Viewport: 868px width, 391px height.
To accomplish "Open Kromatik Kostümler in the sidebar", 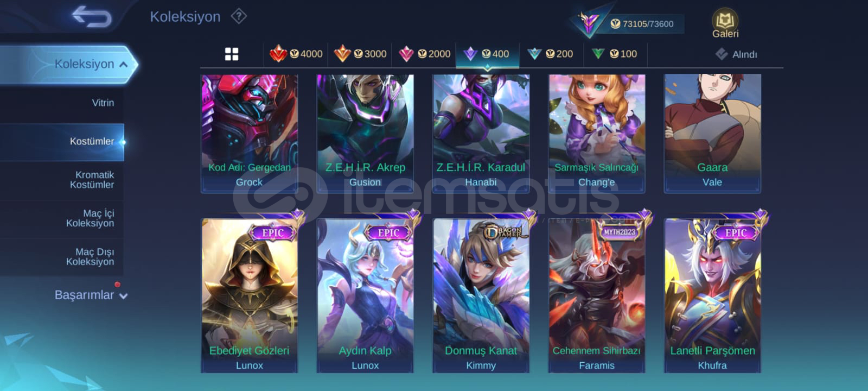I will coord(92,180).
